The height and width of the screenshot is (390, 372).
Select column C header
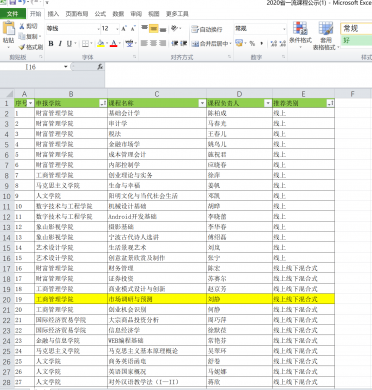157,94
